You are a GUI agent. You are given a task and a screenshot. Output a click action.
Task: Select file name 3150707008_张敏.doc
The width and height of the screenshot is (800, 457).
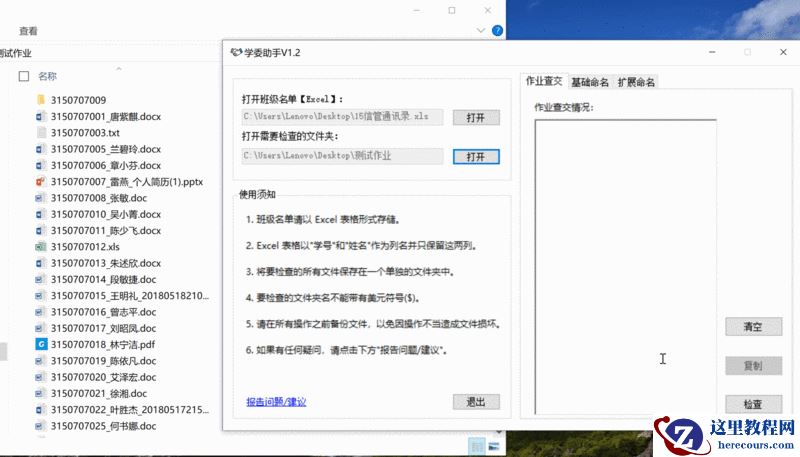point(98,198)
